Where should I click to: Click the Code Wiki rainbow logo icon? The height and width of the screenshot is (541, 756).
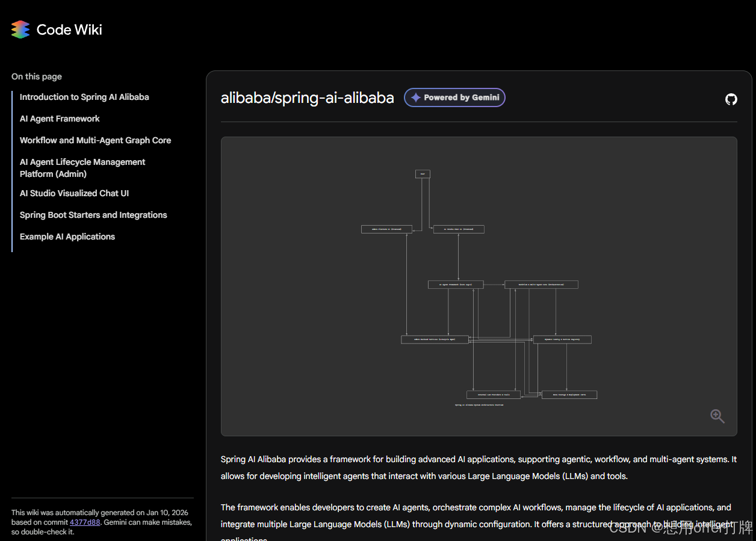click(20, 29)
